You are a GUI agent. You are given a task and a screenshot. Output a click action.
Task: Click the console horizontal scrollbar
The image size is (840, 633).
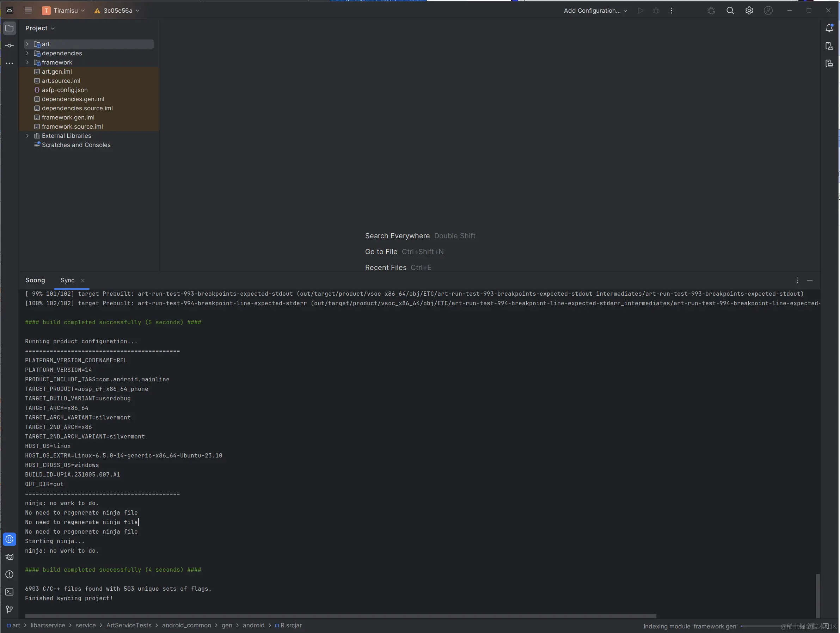pyautogui.click(x=341, y=616)
